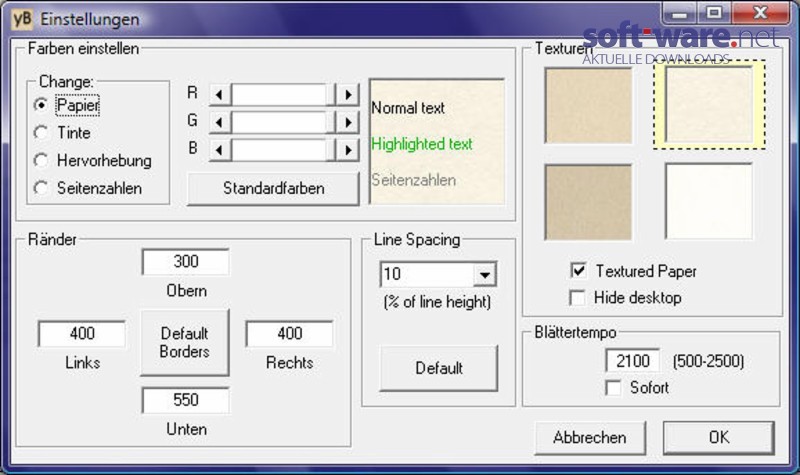Decrease the R value with left arrow

click(220, 94)
